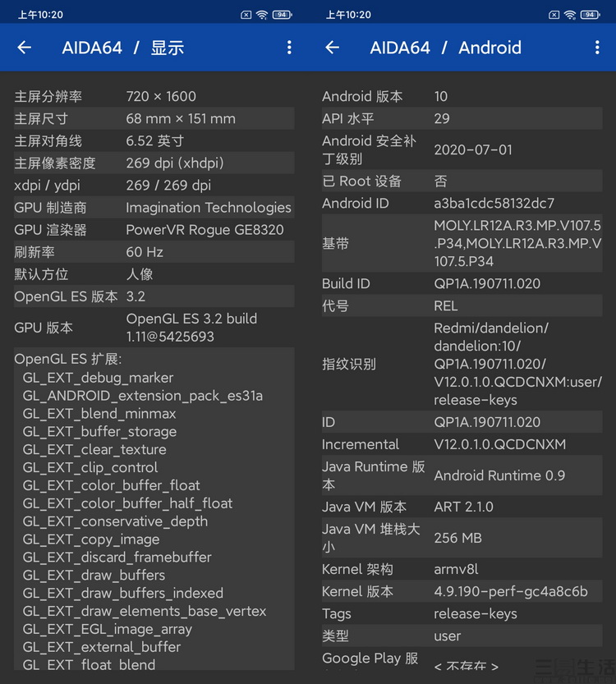Viewport: 616px width, 684px height.
Task: Tap GL_ANDROID_extension_pack_es31a entry
Action: coord(143,395)
